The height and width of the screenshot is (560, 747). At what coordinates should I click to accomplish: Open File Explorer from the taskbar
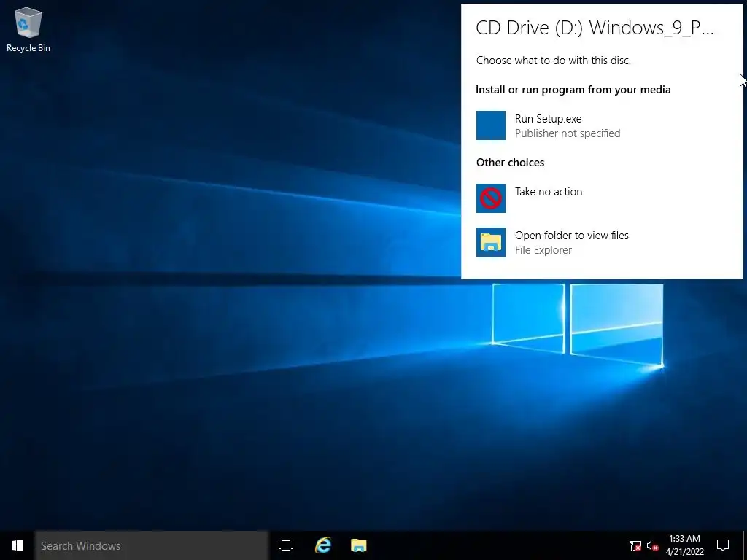point(359,545)
